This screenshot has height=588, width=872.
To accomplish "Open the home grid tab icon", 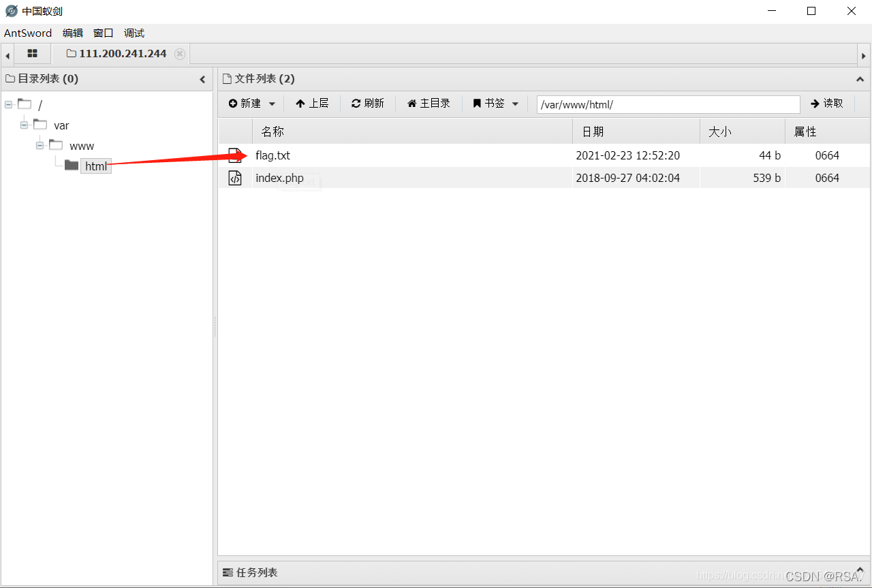I will pyautogui.click(x=32, y=53).
